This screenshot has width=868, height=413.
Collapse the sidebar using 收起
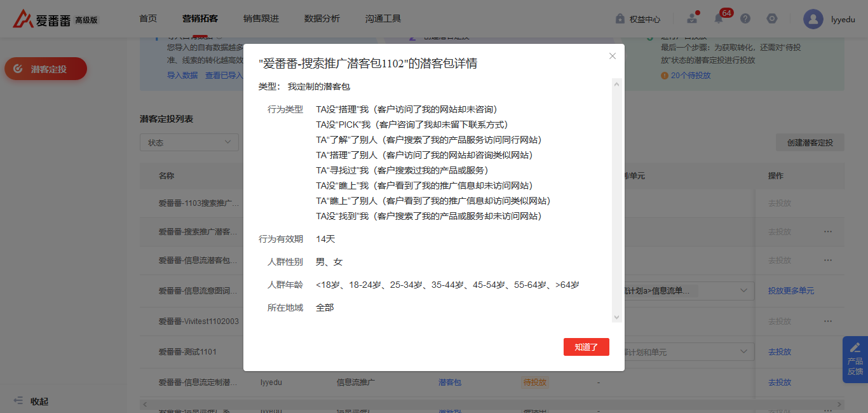click(x=32, y=401)
